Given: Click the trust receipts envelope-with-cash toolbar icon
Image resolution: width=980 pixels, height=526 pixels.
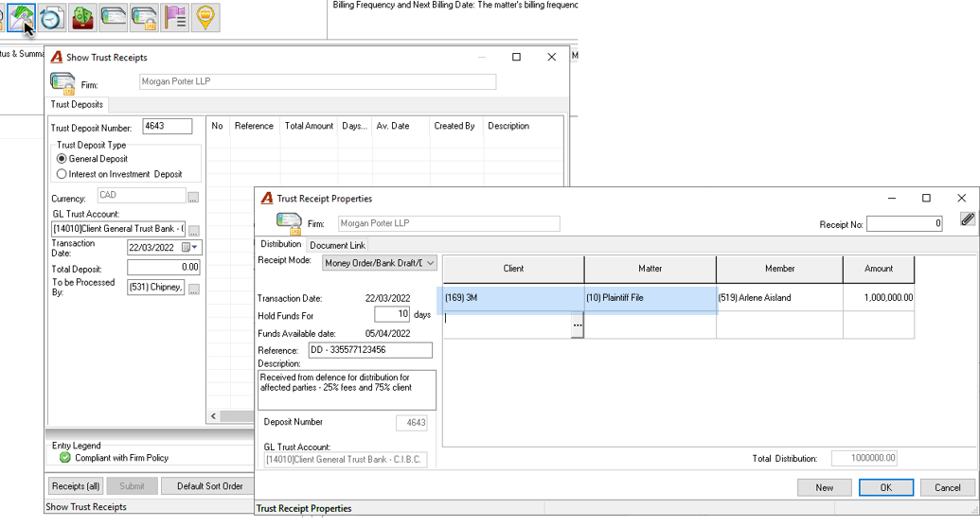Looking at the screenshot, I should 21,17.
